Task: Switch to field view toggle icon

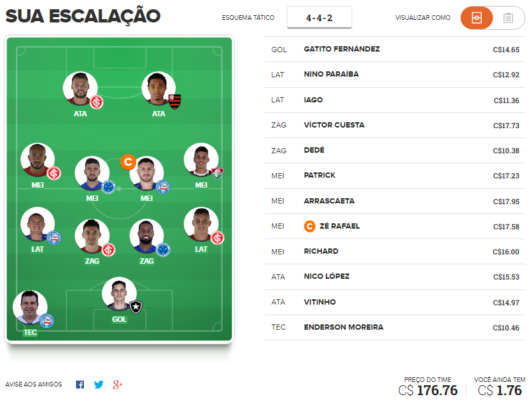Action: pyautogui.click(x=476, y=18)
